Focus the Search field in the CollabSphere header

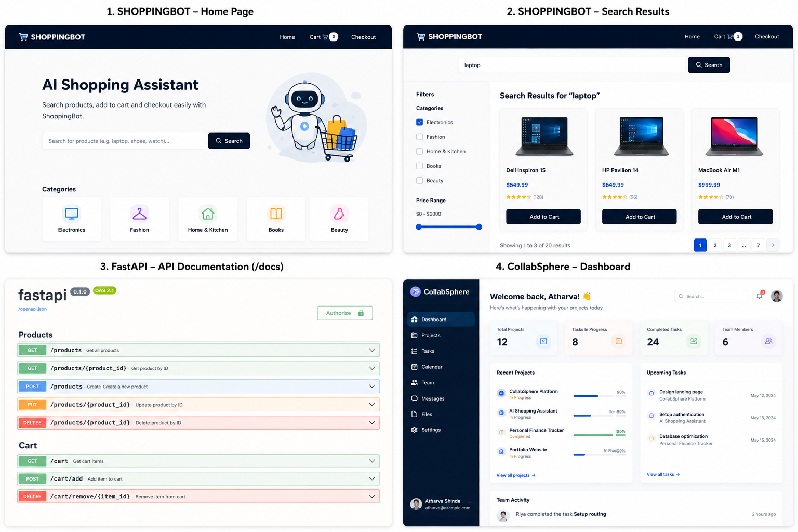coord(711,296)
